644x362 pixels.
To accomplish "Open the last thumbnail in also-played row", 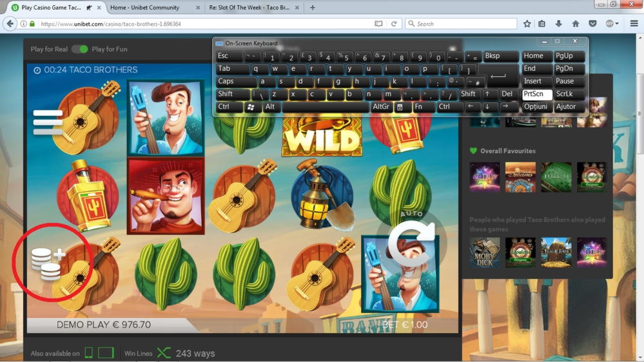I will coord(592,252).
